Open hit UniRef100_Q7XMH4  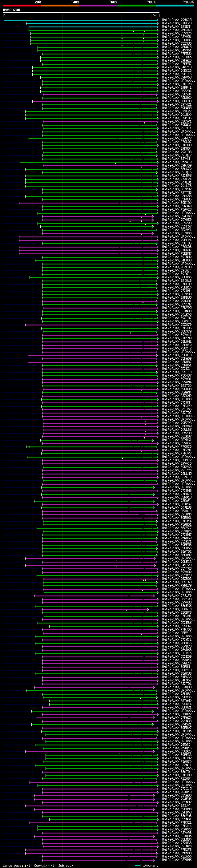point(177,291)
